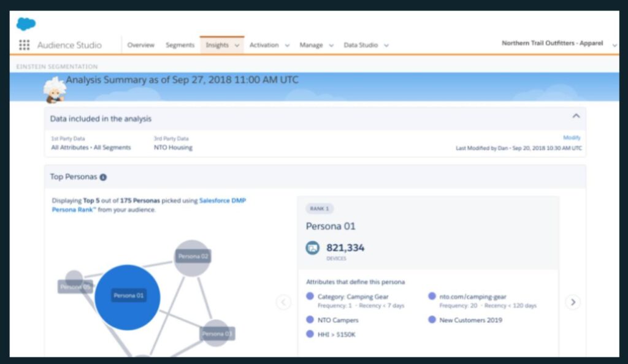Open the app launcher grid icon
The height and width of the screenshot is (364, 628).
tap(25, 45)
